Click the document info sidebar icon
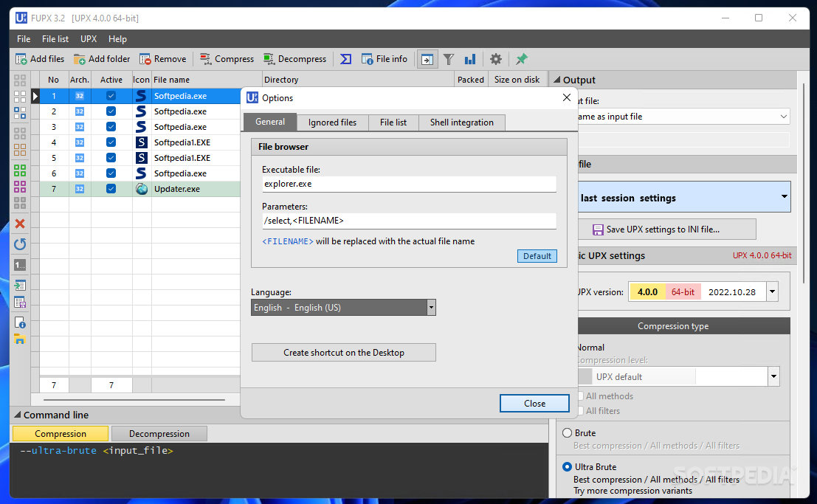 point(20,322)
